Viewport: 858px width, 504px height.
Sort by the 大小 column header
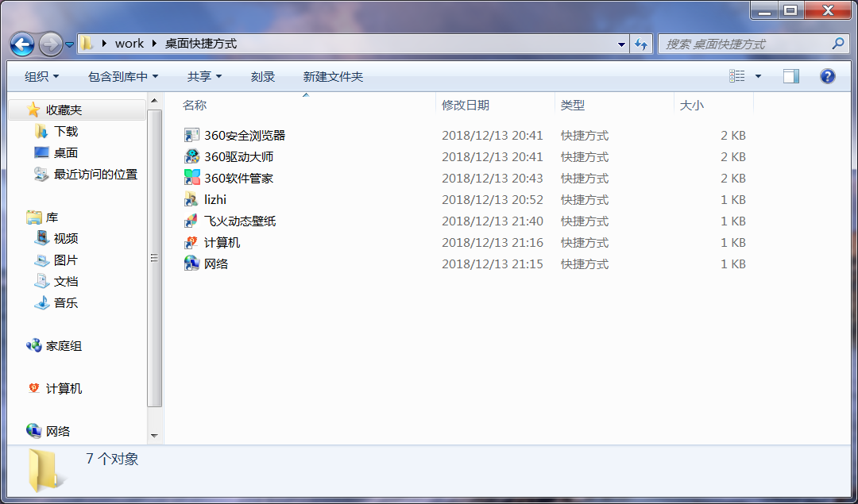coord(714,105)
